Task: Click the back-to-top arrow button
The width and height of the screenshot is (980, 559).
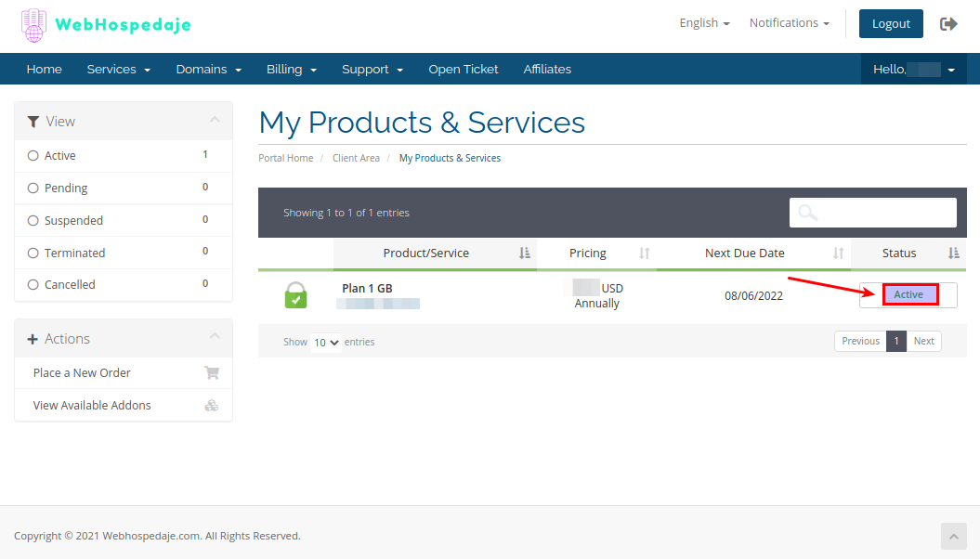Action: (954, 537)
